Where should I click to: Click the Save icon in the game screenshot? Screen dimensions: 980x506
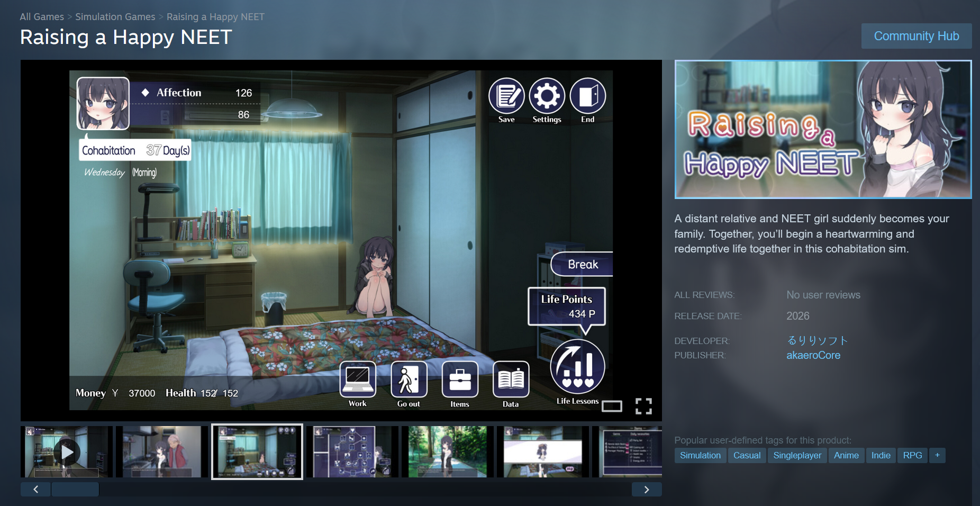(506, 96)
